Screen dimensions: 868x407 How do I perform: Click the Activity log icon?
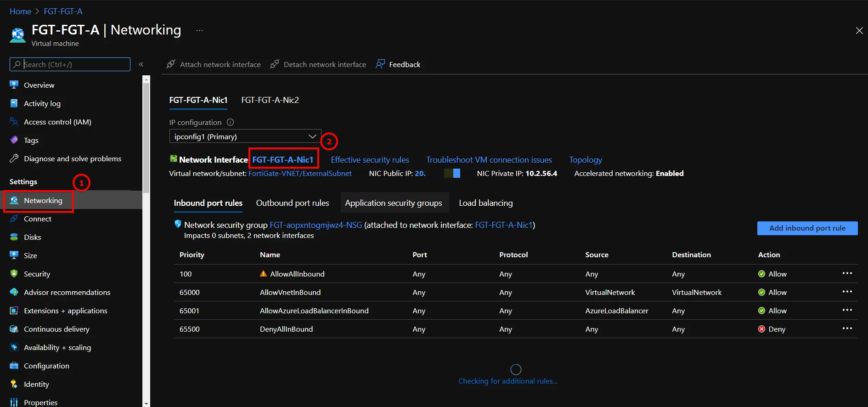[x=14, y=103]
